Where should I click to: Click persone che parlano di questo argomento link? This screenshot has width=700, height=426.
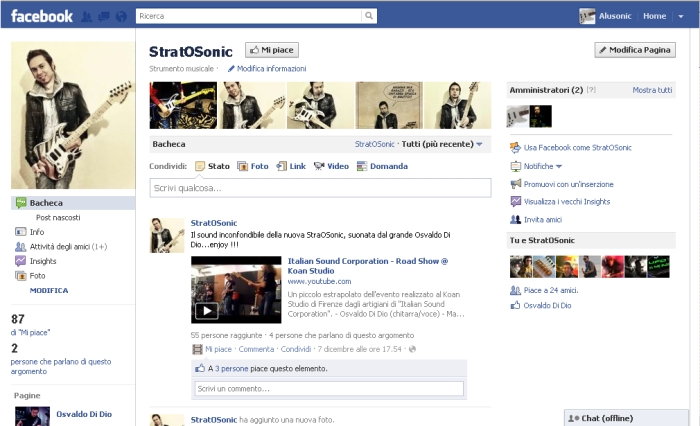61,366
